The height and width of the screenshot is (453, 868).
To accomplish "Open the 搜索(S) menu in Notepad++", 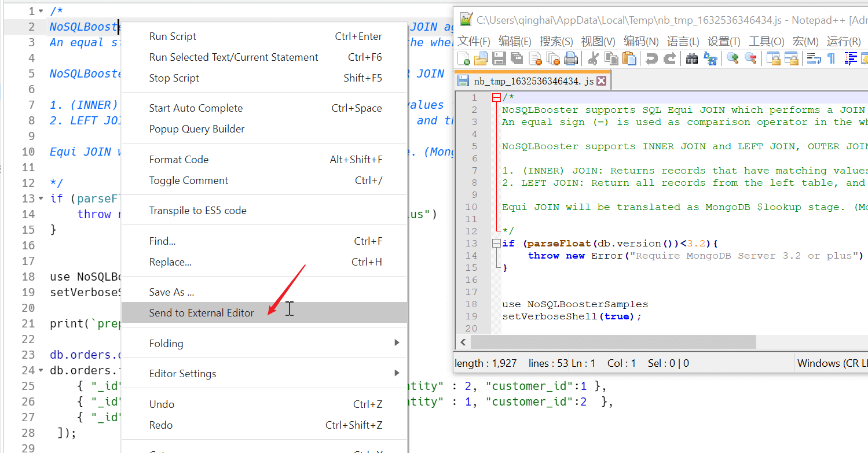I will point(556,41).
